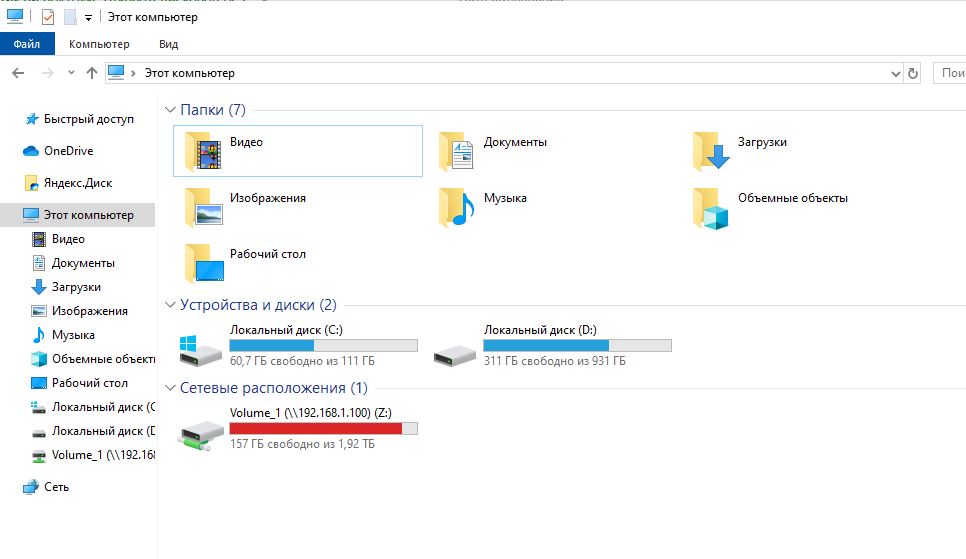Viewport: 966px width, 559px height.
Task: Collapse the Сетевые расположения group
Action: click(x=169, y=388)
